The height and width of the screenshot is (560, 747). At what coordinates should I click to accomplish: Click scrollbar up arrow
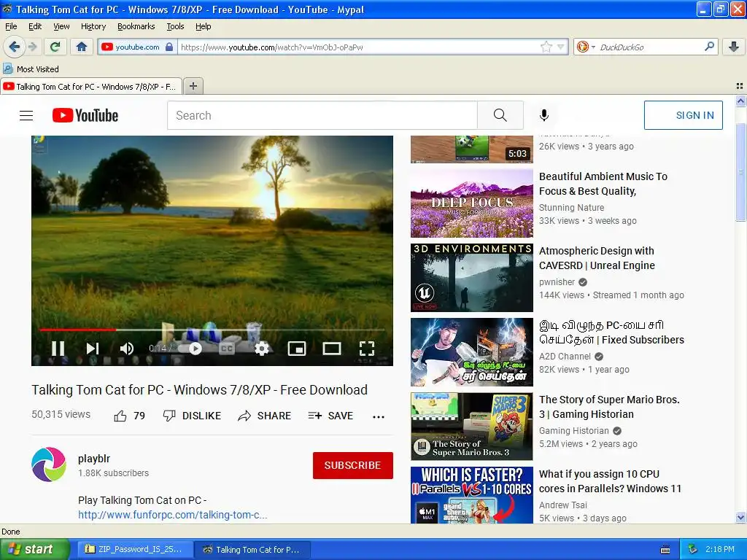click(x=740, y=101)
